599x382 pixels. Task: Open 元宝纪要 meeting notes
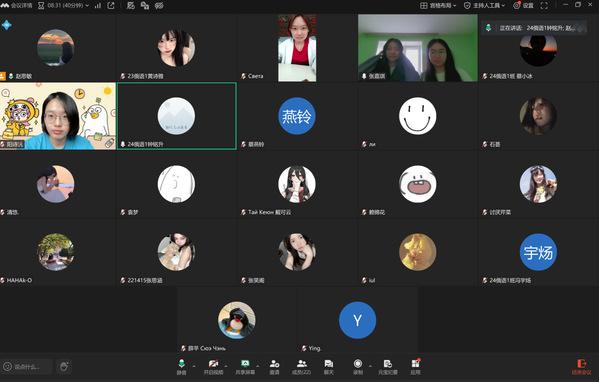[387, 366]
